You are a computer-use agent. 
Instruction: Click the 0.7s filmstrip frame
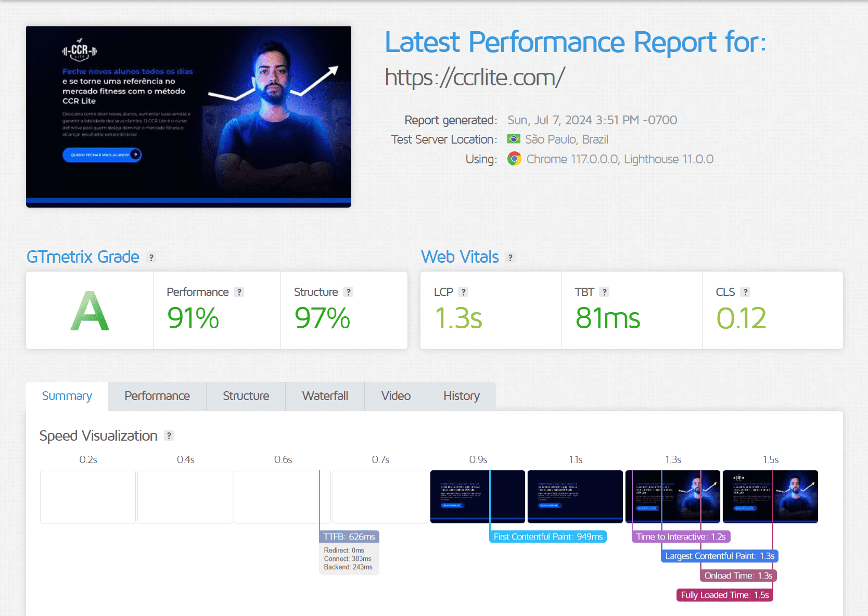click(380, 496)
